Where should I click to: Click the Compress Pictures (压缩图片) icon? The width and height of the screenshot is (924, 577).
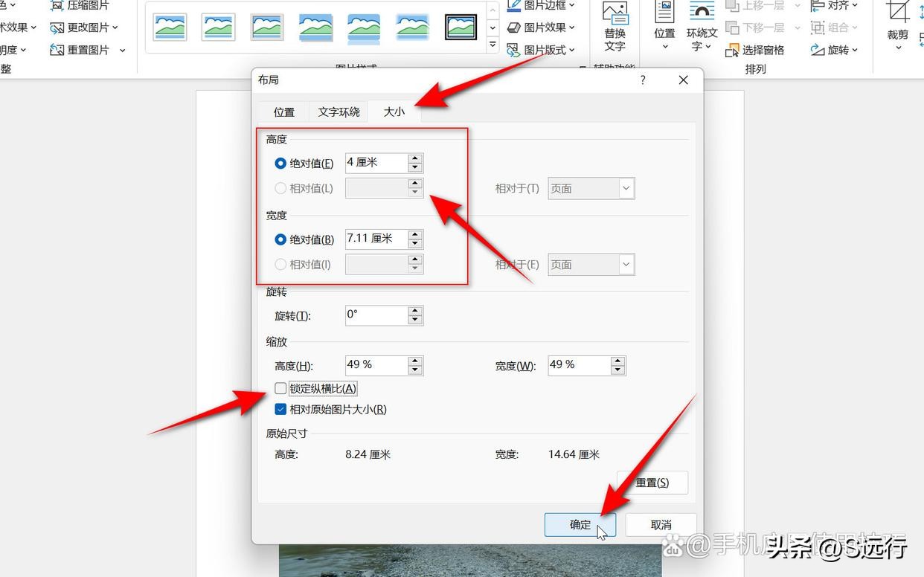click(57, 5)
